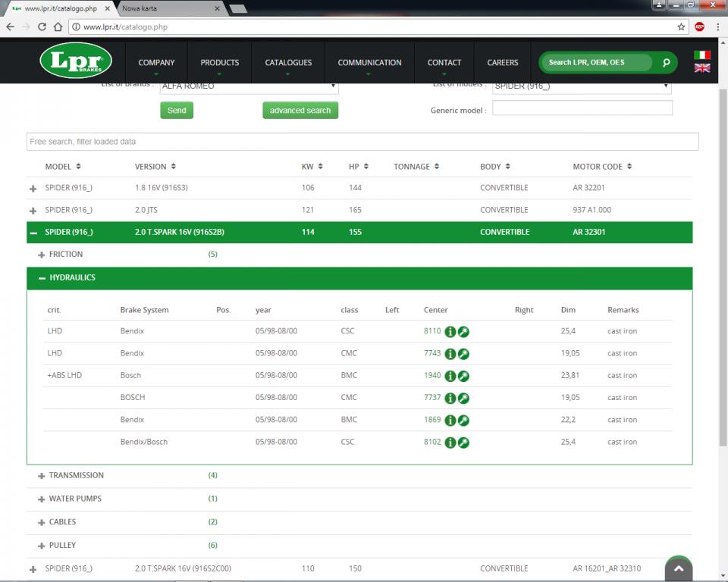This screenshot has height=582, width=728.
Task: Open part number 7737 link
Action: [x=432, y=397]
